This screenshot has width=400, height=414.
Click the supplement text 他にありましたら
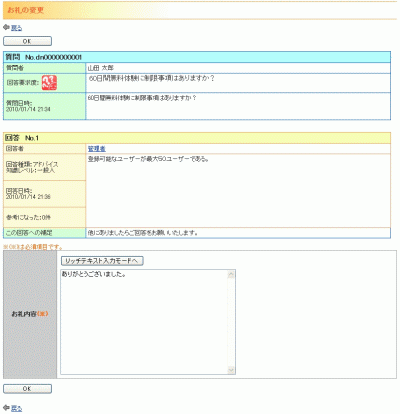[143, 233]
